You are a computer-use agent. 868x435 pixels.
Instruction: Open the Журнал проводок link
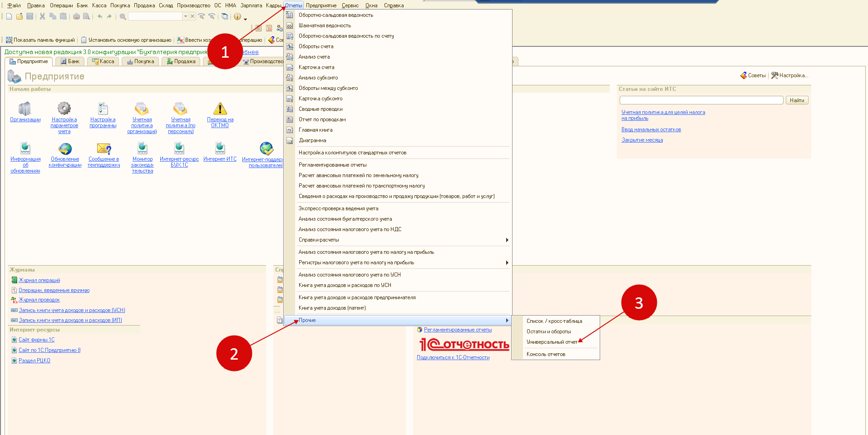click(x=39, y=300)
